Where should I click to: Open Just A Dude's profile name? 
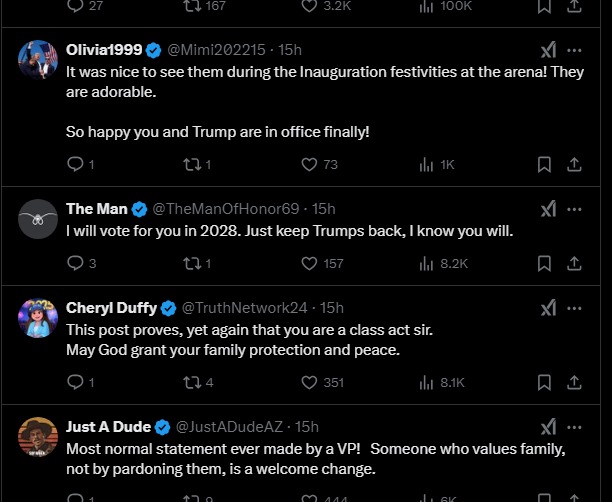107,427
